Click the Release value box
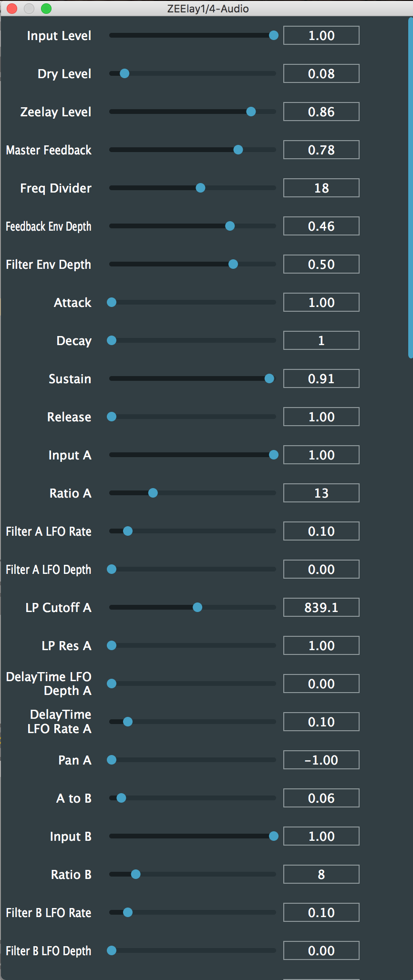Image resolution: width=413 pixels, height=980 pixels. pyautogui.click(x=321, y=417)
